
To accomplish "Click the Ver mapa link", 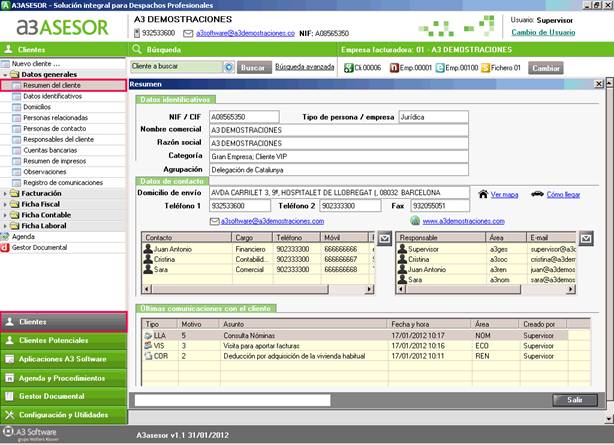I will coord(504,194).
